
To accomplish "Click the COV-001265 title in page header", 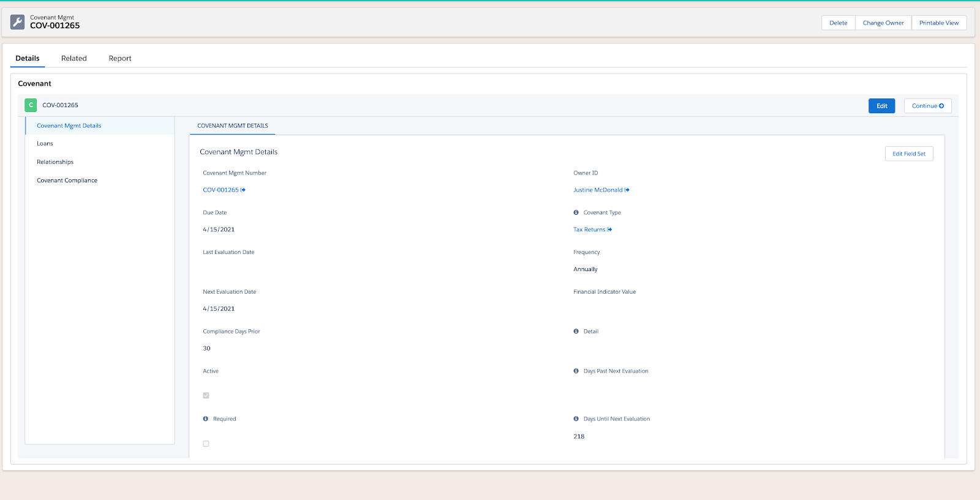I will click(x=55, y=26).
